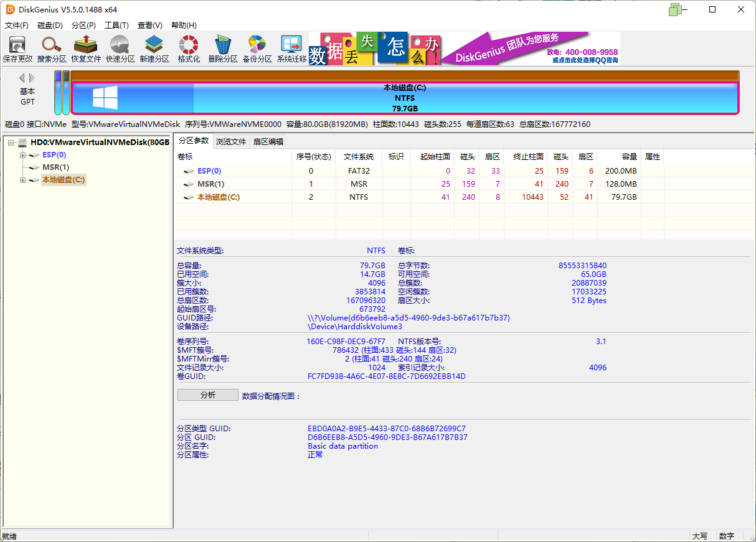This screenshot has height=542, width=756.
Task: Click the 删除分区 delete partition icon
Action: (223, 49)
